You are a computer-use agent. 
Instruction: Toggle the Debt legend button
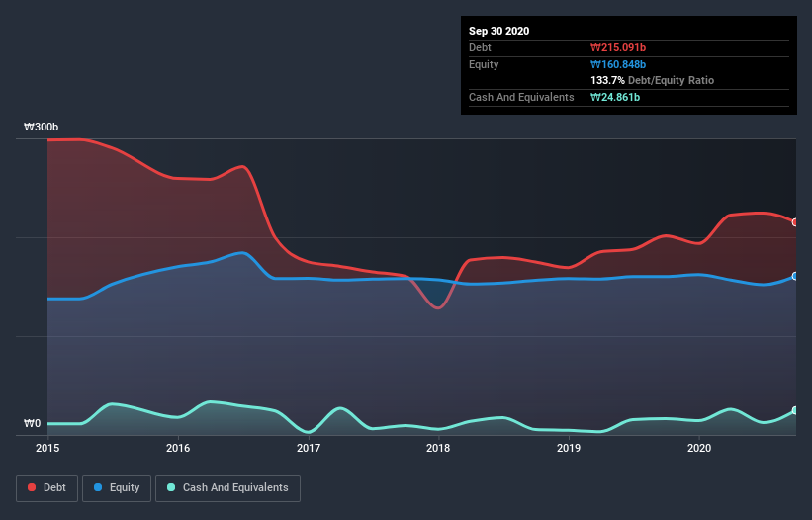tap(47, 488)
